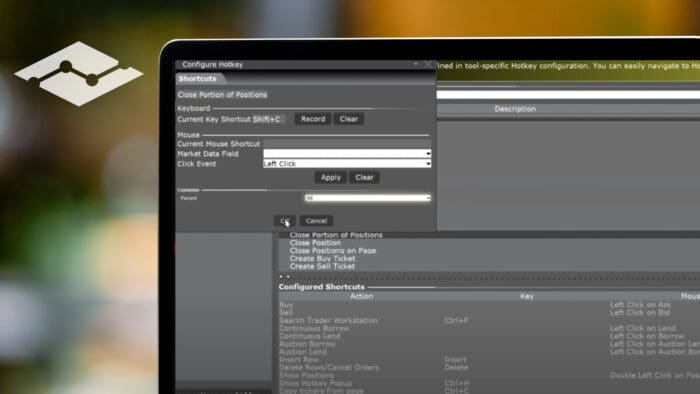
Task: Open the Market Data Field dropdown
Action: [x=347, y=153]
